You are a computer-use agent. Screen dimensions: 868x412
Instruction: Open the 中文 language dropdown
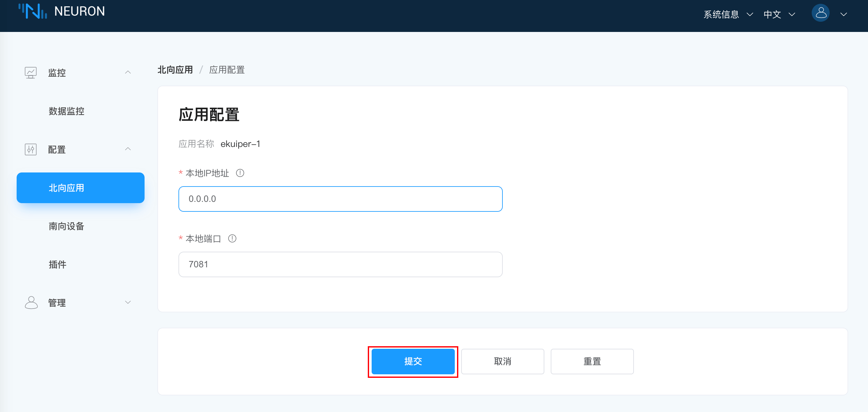[x=779, y=14]
